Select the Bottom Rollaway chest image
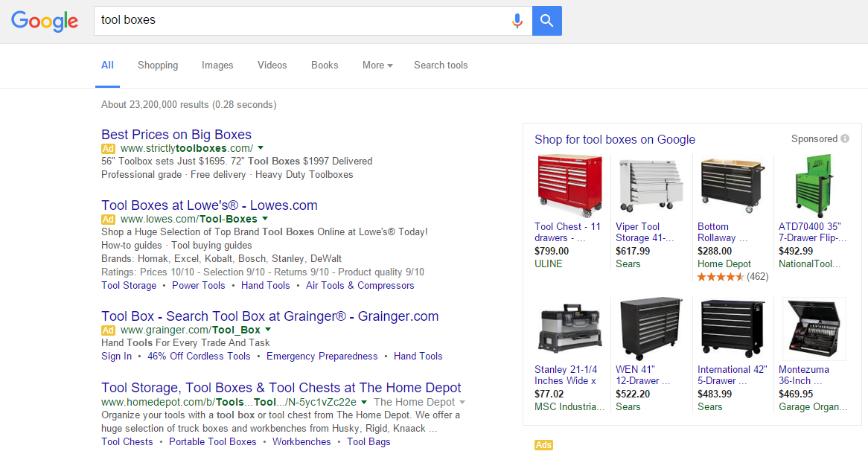This screenshot has width=868, height=457. coord(732,186)
